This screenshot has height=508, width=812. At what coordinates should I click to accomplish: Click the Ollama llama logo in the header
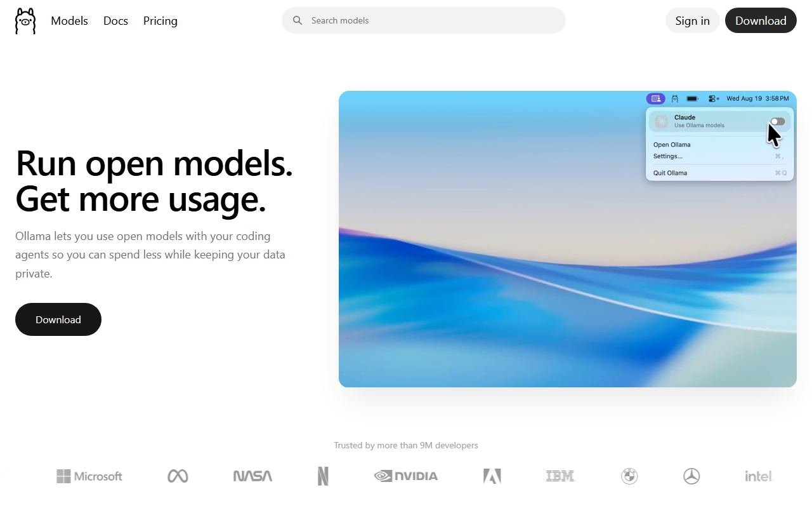coord(25,21)
